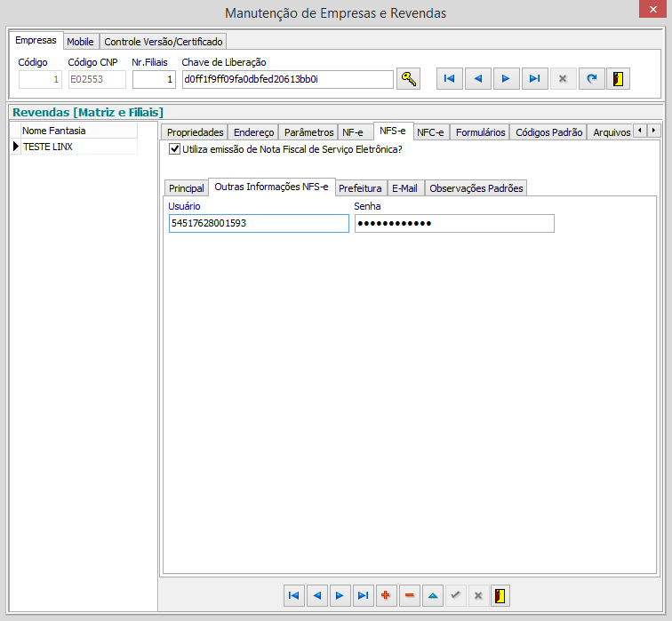The height and width of the screenshot is (621, 672).
Task: Go to previous revenda in bottom navigator
Action: point(317,596)
